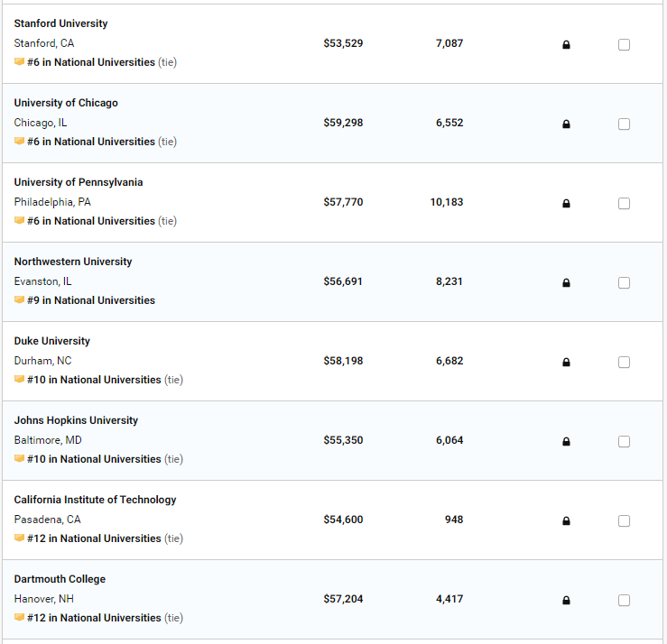This screenshot has height=644, width=667.
Task: Check the box for Johns Hopkins University
Action: (624, 442)
